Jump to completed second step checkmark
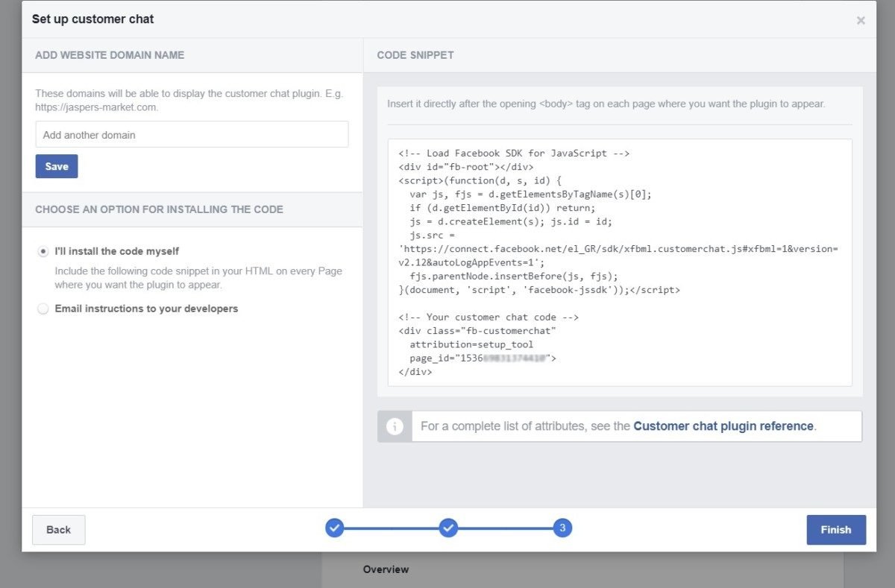Screen dimensions: 895x588 (448, 528)
